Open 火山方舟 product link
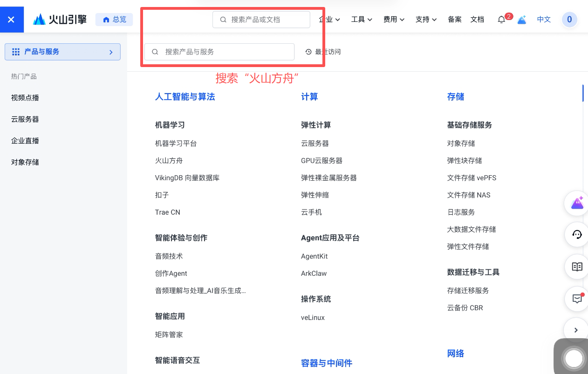The image size is (588, 374). pyautogui.click(x=169, y=161)
